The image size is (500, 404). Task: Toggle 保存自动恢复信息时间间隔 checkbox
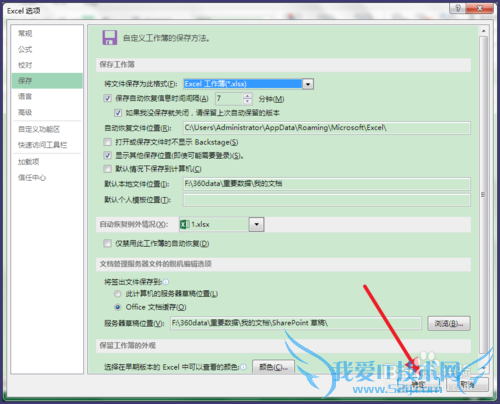click(x=107, y=98)
